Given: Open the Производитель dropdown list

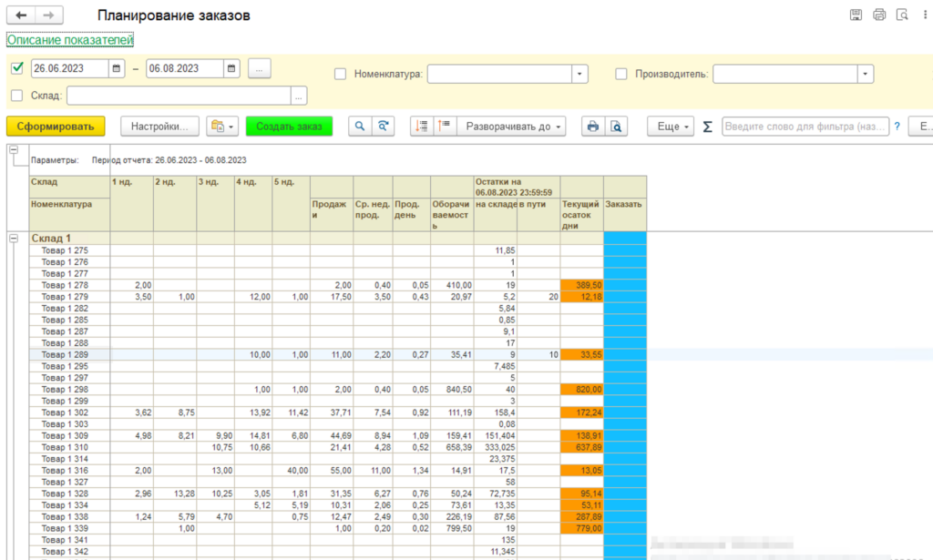Looking at the screenshot, I should pos(866,74).
